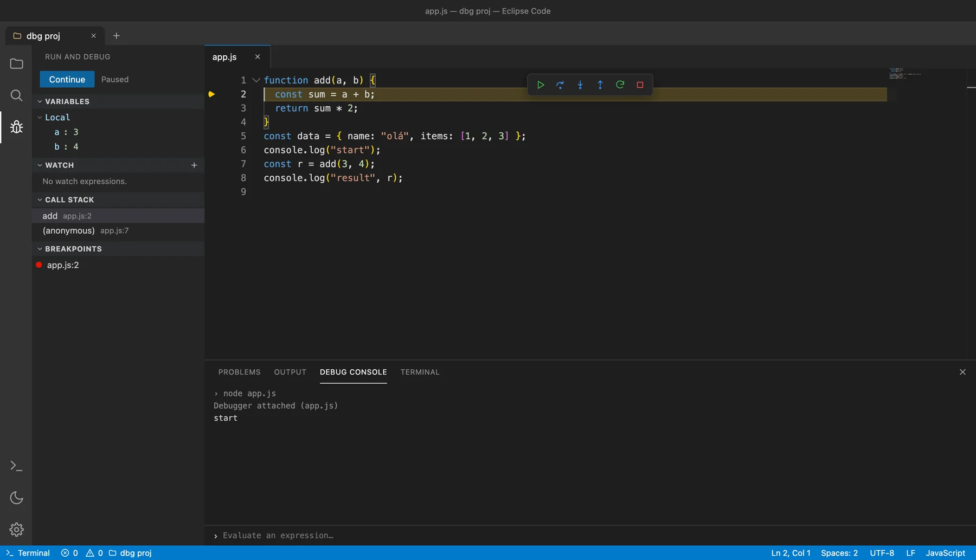The width and height of the screenshot is (976, 560).
Task: Click the errors count in status bar
Action: 69,553
